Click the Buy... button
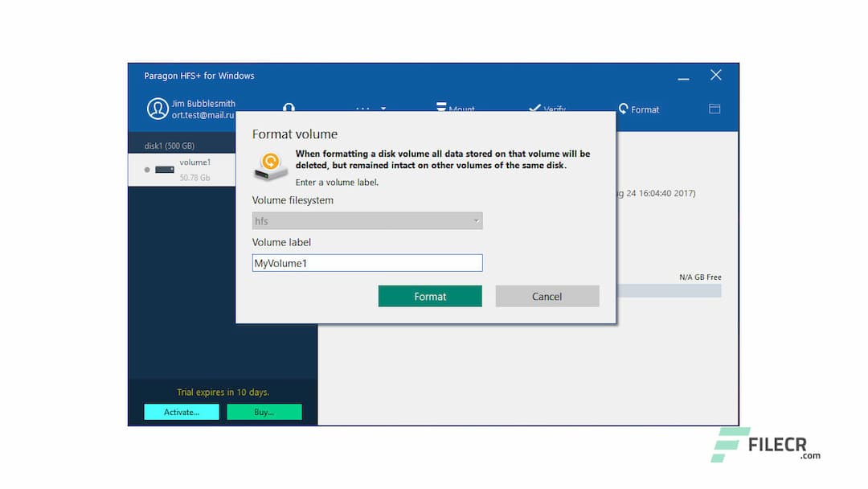This screenshot has height=489, width=868. pyautogui.click(x=264, y=411)
